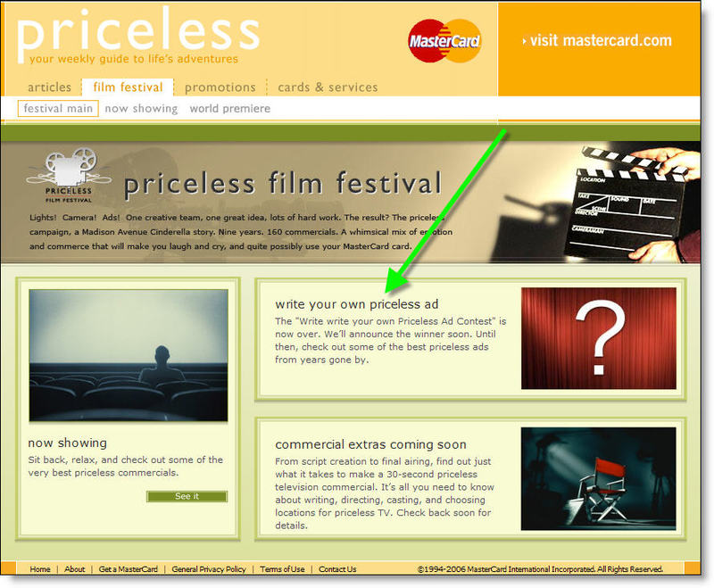
Task: Click the question mark curtain image
Action: [x=598, y=338]
